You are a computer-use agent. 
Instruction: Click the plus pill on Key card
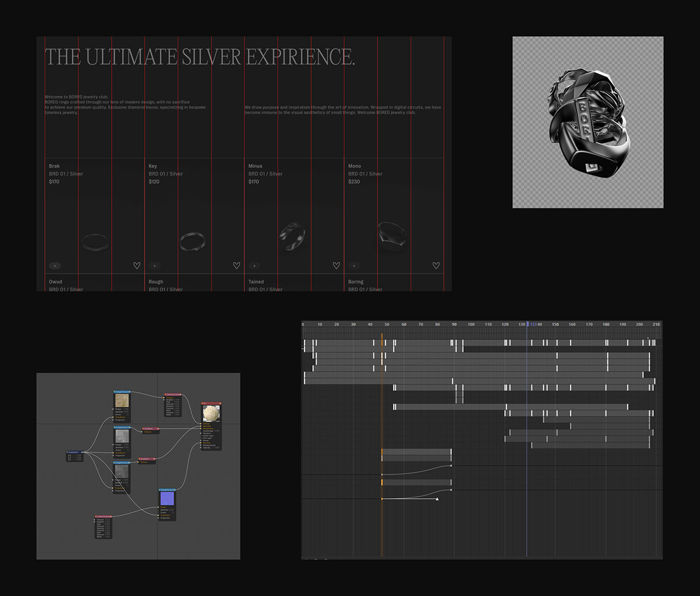(155, 266)
